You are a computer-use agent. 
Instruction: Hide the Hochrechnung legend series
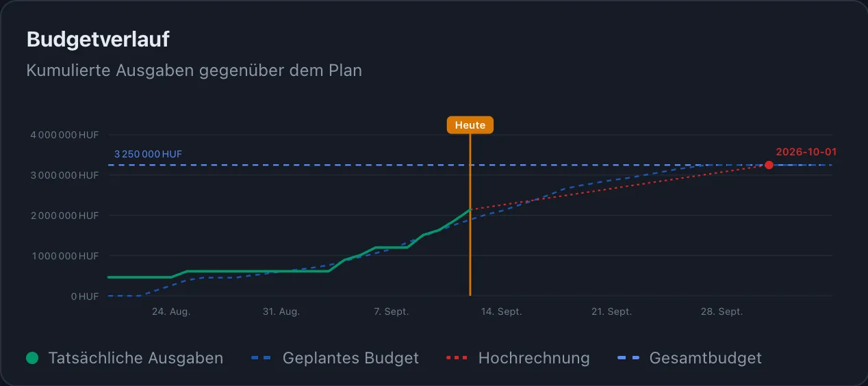[x=518, y=358]
